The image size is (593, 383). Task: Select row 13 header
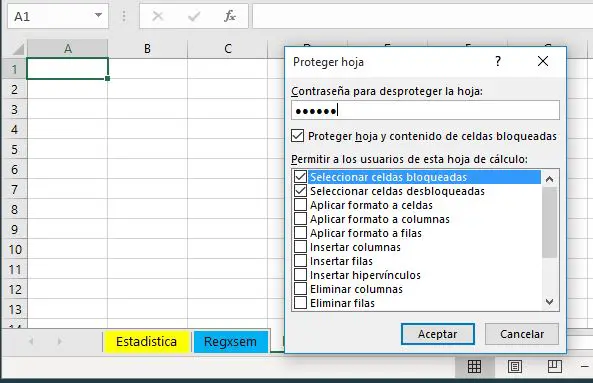pyautogui.click(x=14, y=310)
